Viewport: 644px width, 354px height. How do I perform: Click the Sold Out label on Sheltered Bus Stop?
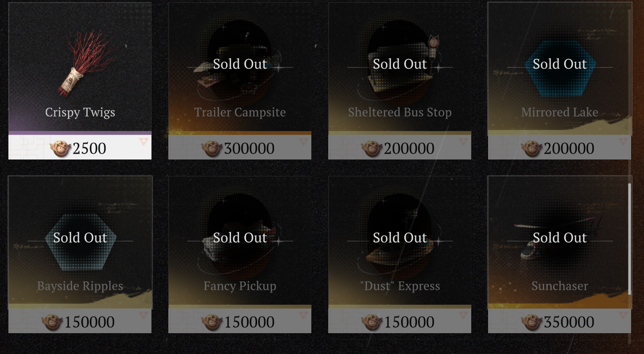point(400,64)
